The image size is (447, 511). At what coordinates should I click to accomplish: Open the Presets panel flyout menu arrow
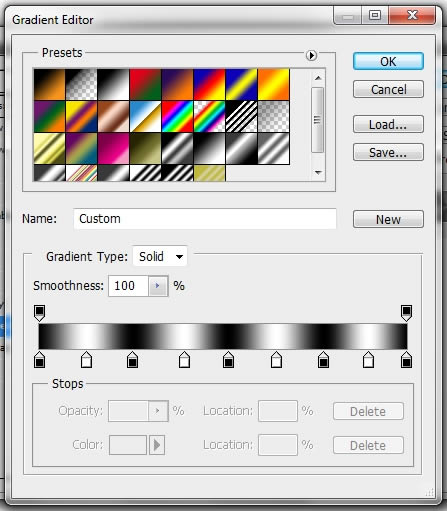coord(311,55)
